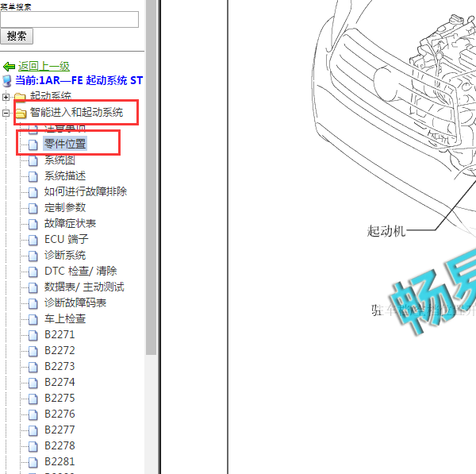Click the page icon beside 系统图
Image resolution: width=476 pixels, height=474 pixels.
(33, 160)
